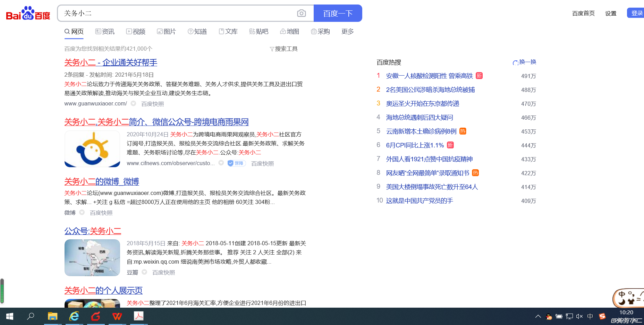Open result 关务小二的个人展示页
The image size is (644, 325).
click(x=103, y=291)
